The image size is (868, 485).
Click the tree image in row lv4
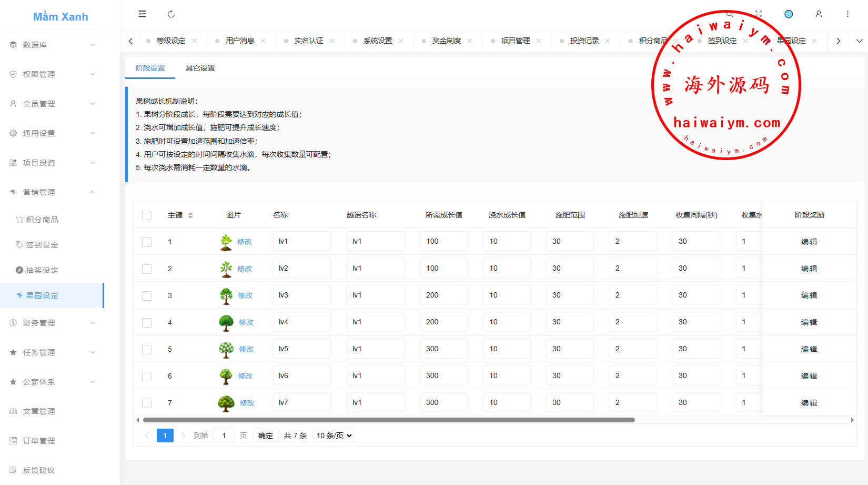(x=226, y=323)
